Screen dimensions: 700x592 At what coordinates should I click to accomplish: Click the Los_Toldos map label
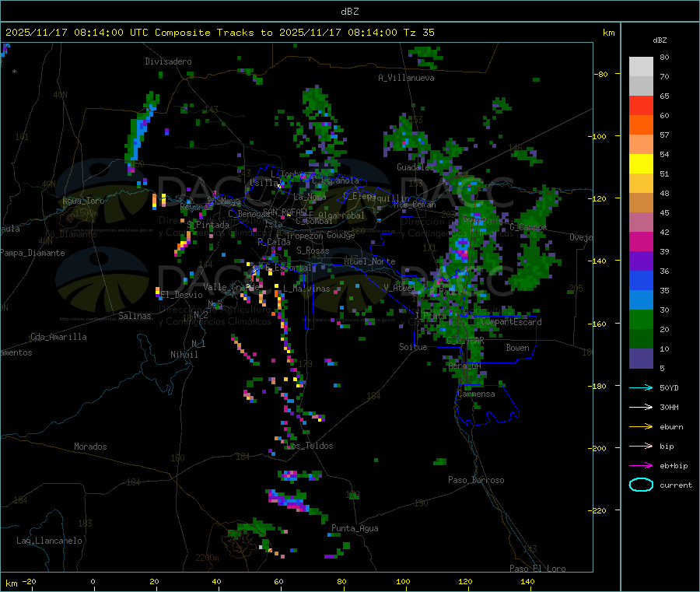pos(310,446)
